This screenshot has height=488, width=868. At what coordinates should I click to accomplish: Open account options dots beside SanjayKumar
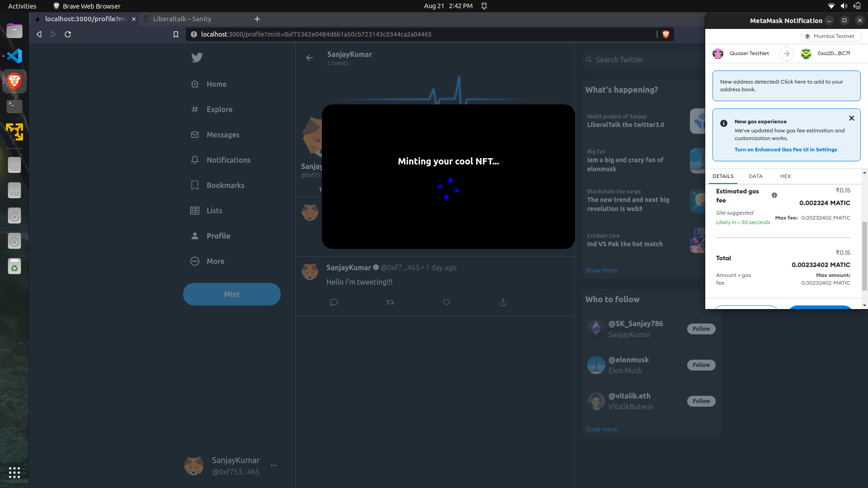pos(274,465)
